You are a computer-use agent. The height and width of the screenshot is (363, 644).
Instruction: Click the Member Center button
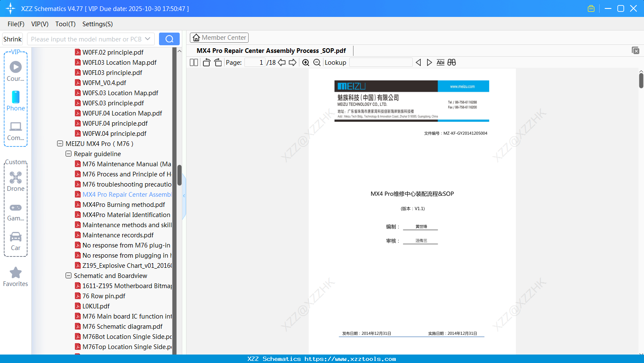coord(219,37)
